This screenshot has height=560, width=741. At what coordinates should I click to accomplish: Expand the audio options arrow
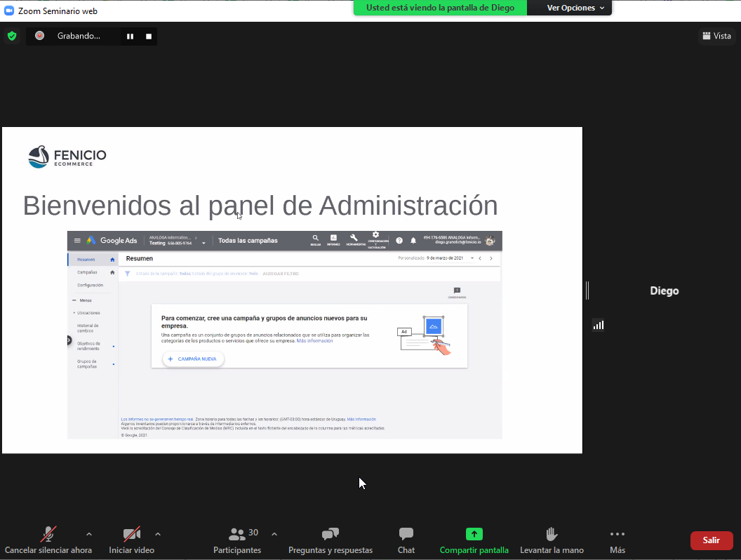pyautogui.click(x=89, y=534)
